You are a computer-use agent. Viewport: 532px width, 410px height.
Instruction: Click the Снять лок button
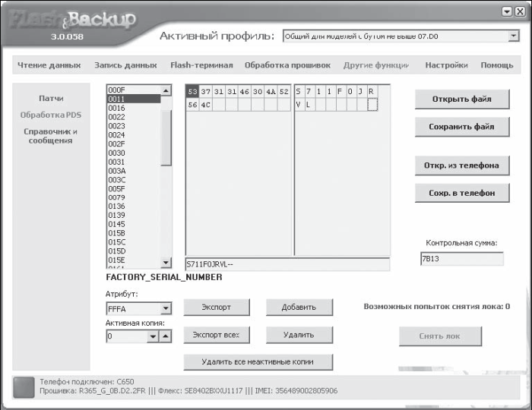tap(440, 336)
